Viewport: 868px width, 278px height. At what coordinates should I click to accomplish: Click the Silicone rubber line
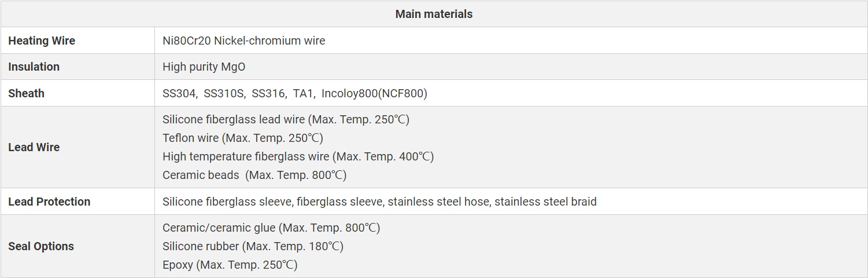pyautogui.click(x=253, y=246)
